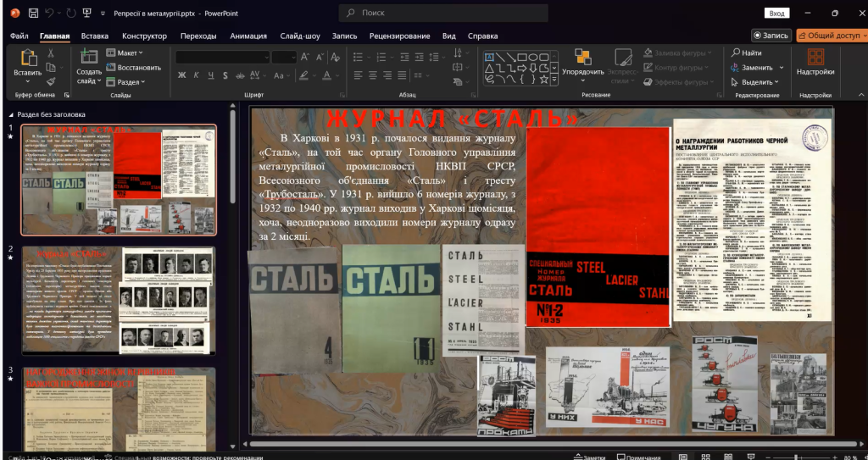Collapse the 'Раздел без заголовка' section
The height and width of the screenshot is (460, 868).
click(x=11, y=114)
